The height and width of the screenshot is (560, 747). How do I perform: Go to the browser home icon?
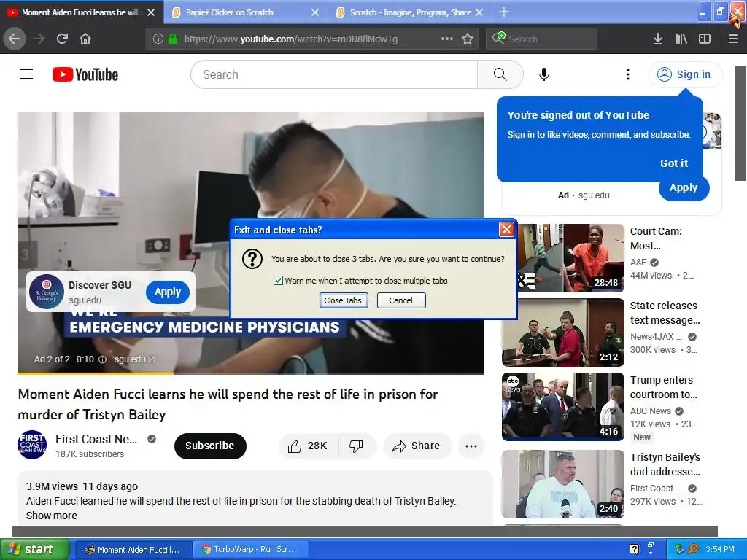tap(85, 39)
